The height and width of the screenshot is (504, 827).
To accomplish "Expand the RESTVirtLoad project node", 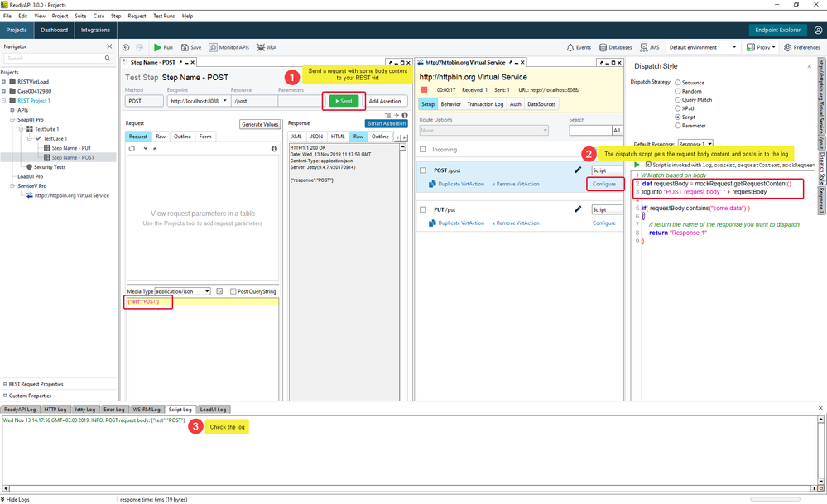I will 4,81.
